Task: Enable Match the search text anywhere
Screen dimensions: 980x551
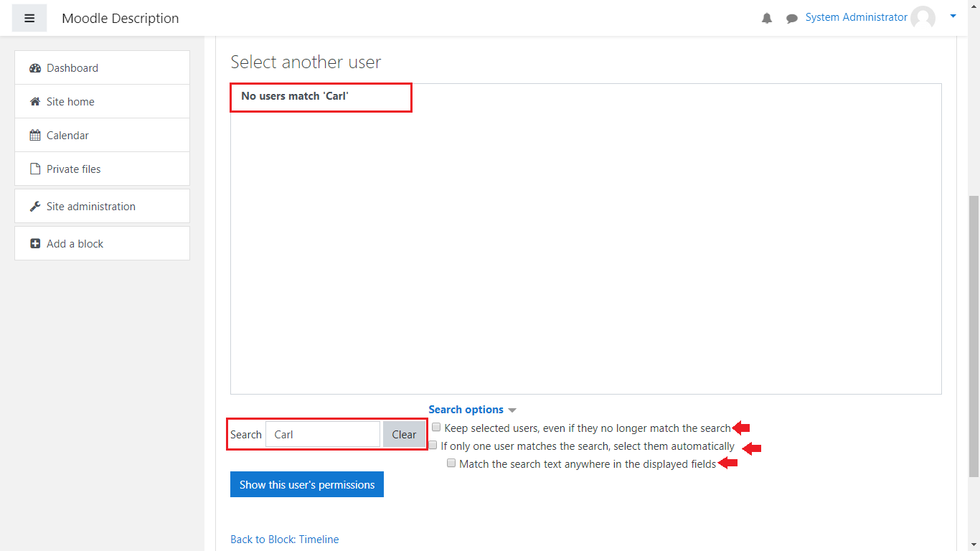Action: pyautogui.click(x=451, y=463)
